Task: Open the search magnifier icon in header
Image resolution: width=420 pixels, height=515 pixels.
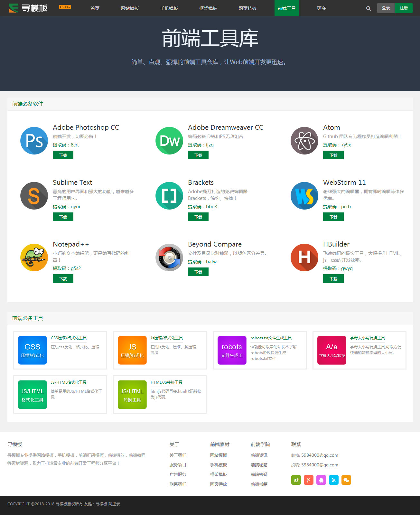Action: coord(369,8)
